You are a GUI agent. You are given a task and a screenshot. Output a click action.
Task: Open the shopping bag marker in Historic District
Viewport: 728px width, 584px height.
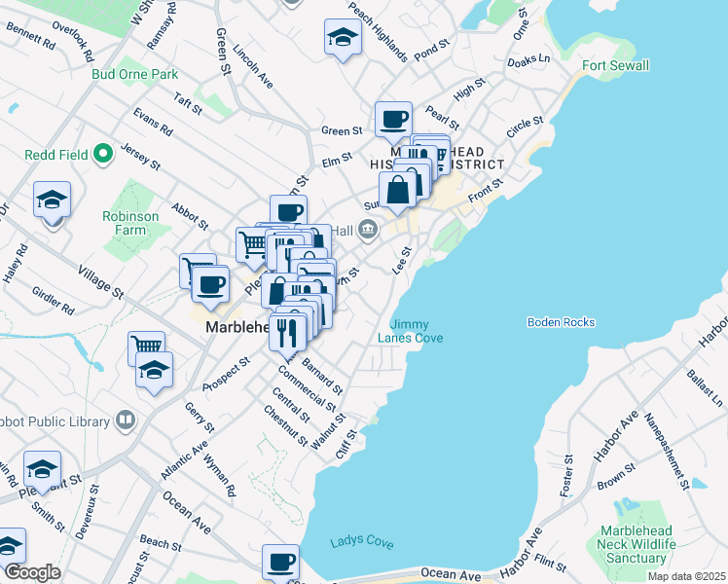tap(399, 190)
